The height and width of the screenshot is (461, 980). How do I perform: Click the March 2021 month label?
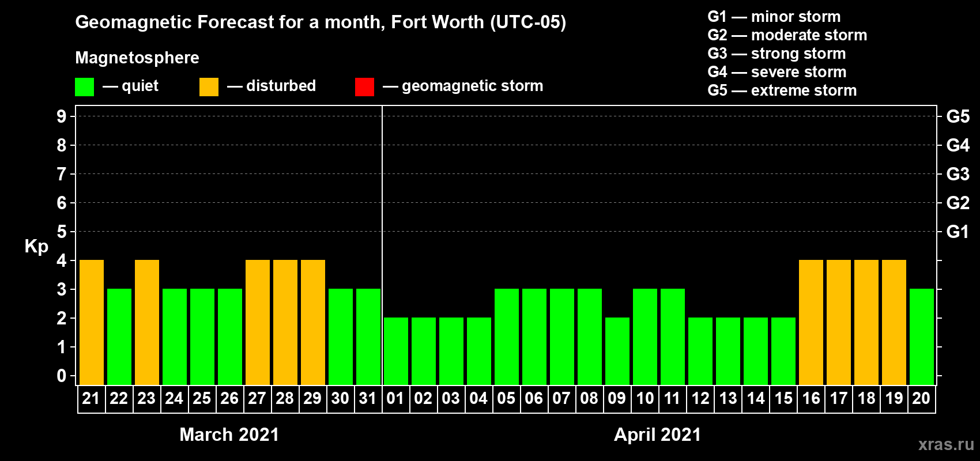coord(229,434)
